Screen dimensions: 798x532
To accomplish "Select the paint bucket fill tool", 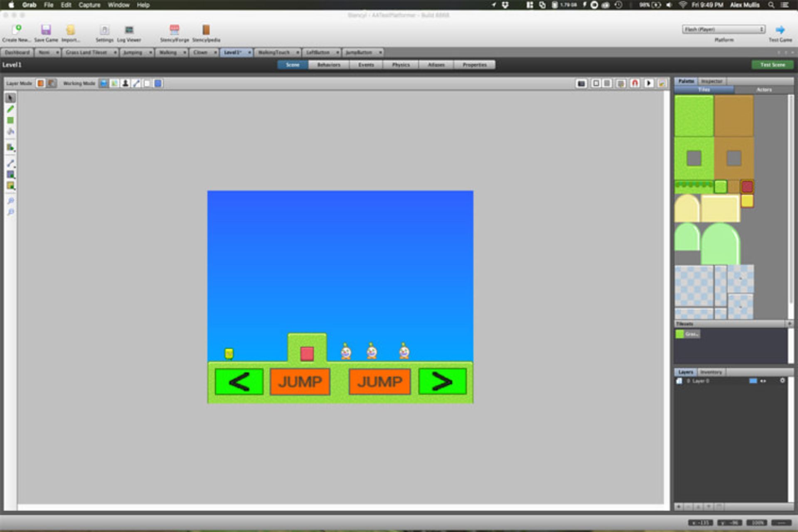I will [10, 132].
